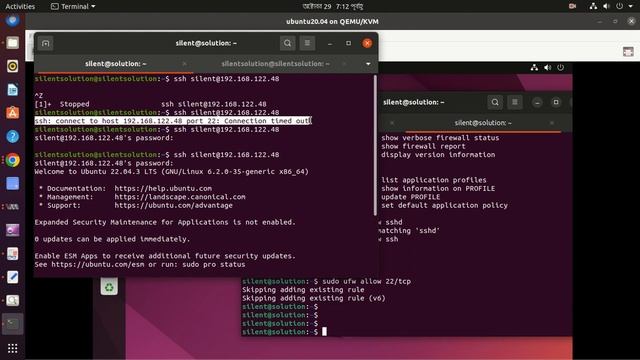The image size is (640, 360).
Task: Launch Files from the dock
Action: pyautogui.click(x=12, y=42)
